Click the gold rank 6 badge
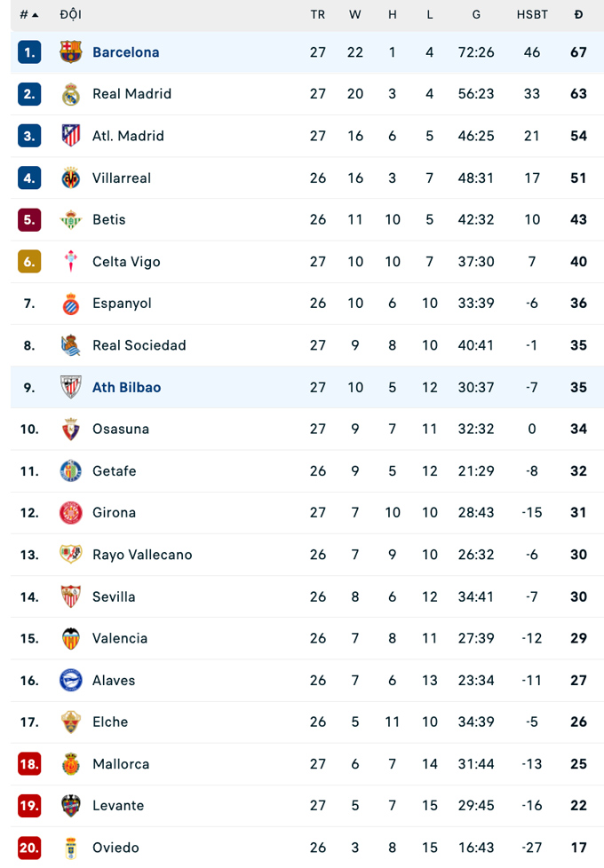The image size is (604, 868). click(x=29, y=262)
